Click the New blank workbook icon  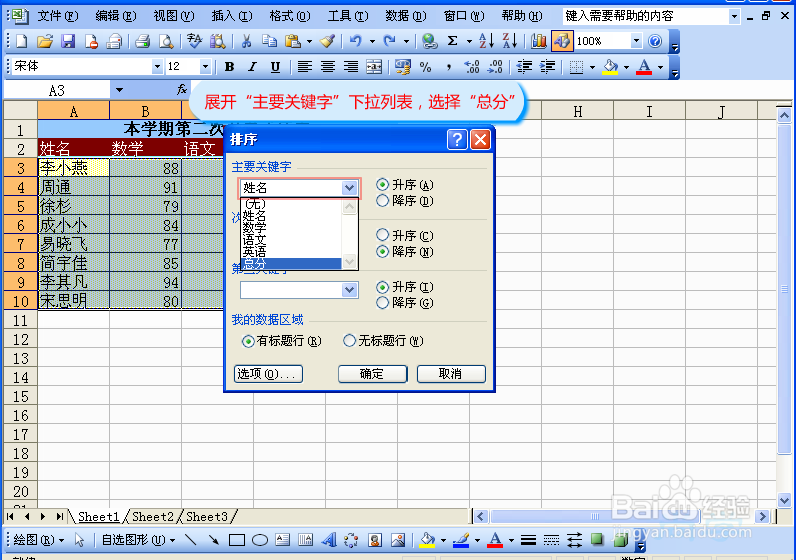pyautogui.click(x=21, y=41)
